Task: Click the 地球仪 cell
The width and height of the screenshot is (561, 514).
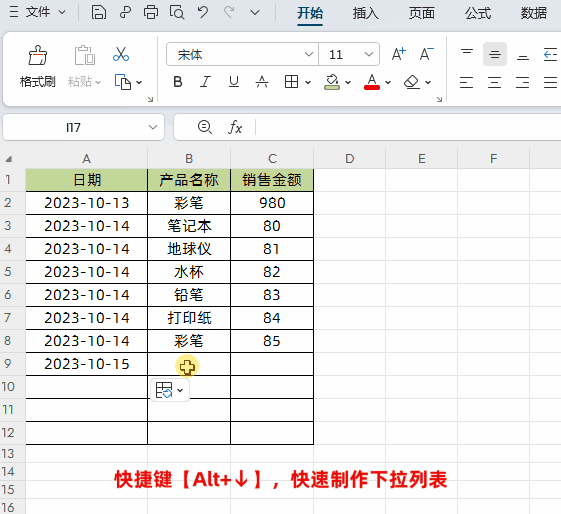Action: [189, 249]
